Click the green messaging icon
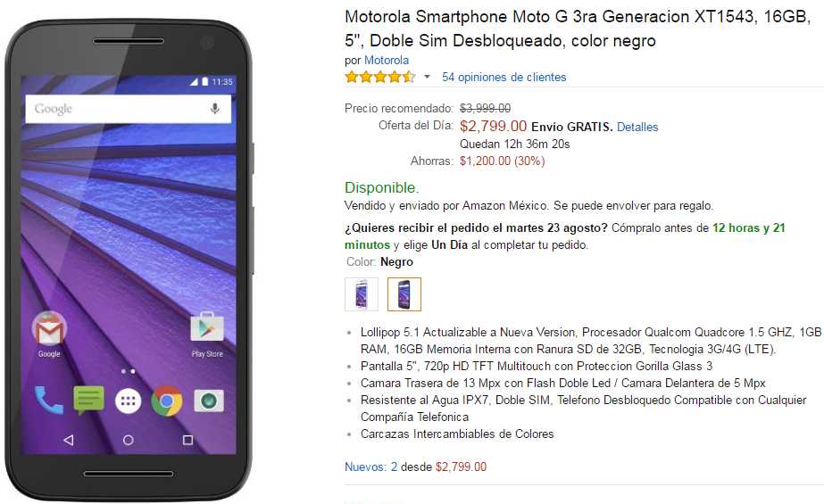 (88, 400)
